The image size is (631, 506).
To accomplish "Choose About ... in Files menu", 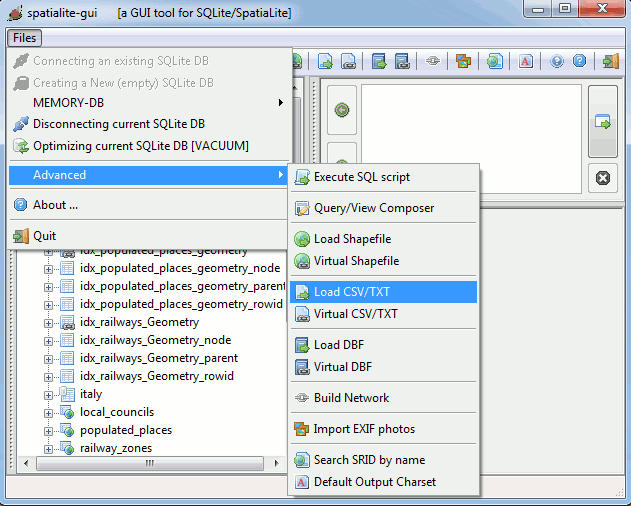I will pos(148,205).
